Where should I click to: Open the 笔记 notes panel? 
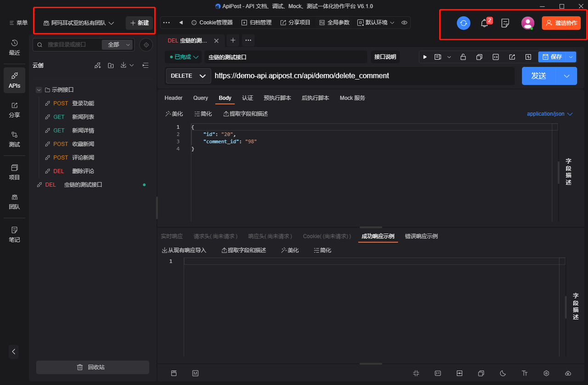[14, 233]
